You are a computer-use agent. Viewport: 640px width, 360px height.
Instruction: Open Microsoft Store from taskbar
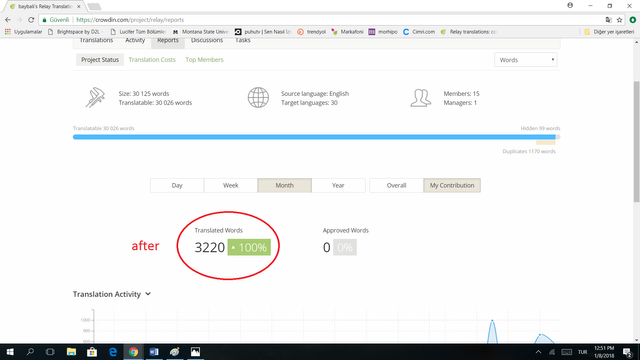pyautogui.click(x=92, y=352)
